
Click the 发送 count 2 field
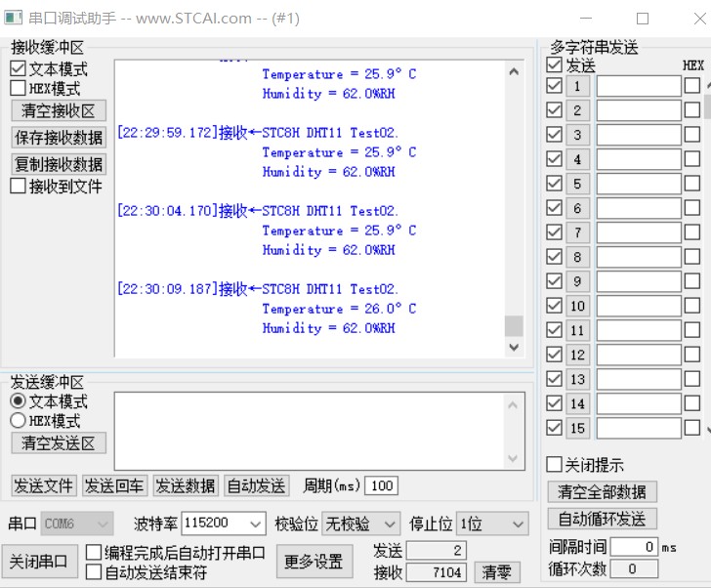click(437, 550)
